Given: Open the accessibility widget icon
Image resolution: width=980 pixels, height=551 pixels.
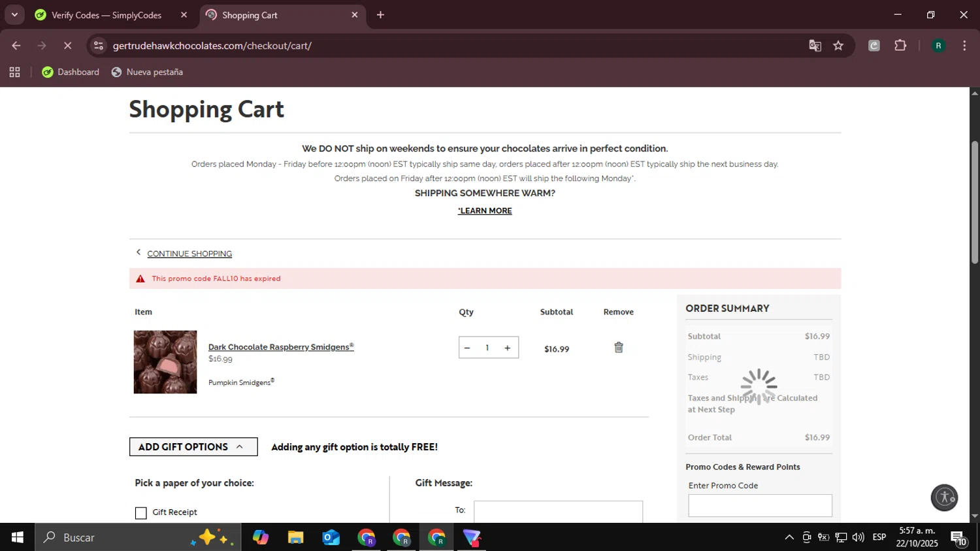Looking at the screenshot, I should (945, 497).
